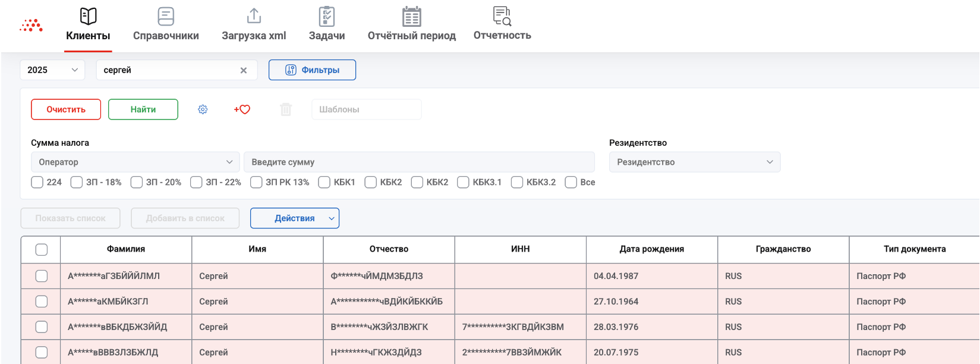Click the blue gear settings icon
This screenshot has height=364, width=980.
(x=203, y=109)
